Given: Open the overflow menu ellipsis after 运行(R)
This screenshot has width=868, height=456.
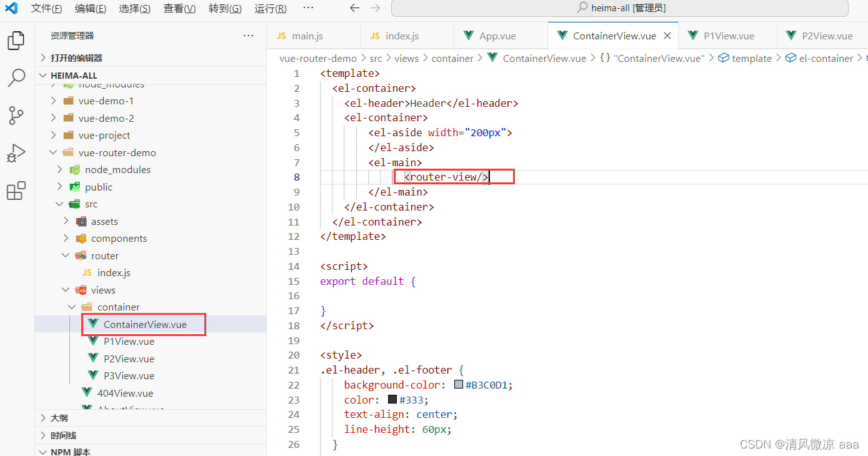Looking at the screenshot, I should 308,8.
